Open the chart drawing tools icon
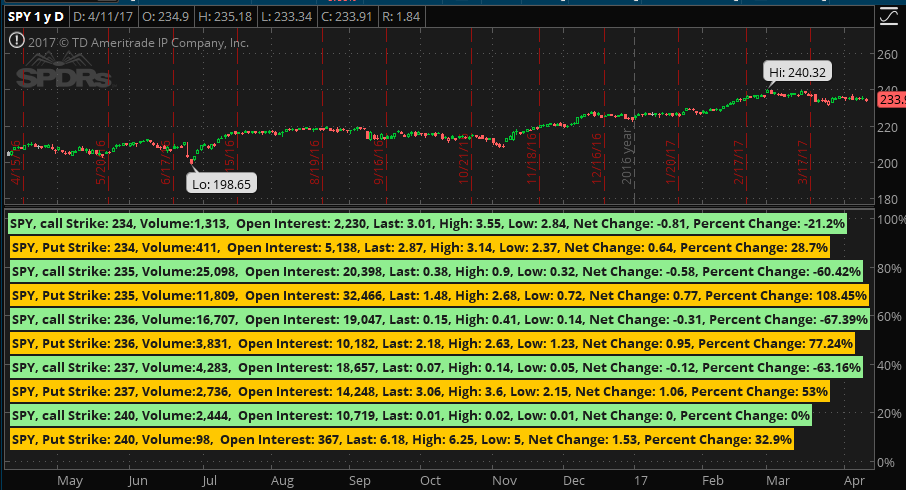This screenshot has width=906, height=490. click(x=889, y=16)
